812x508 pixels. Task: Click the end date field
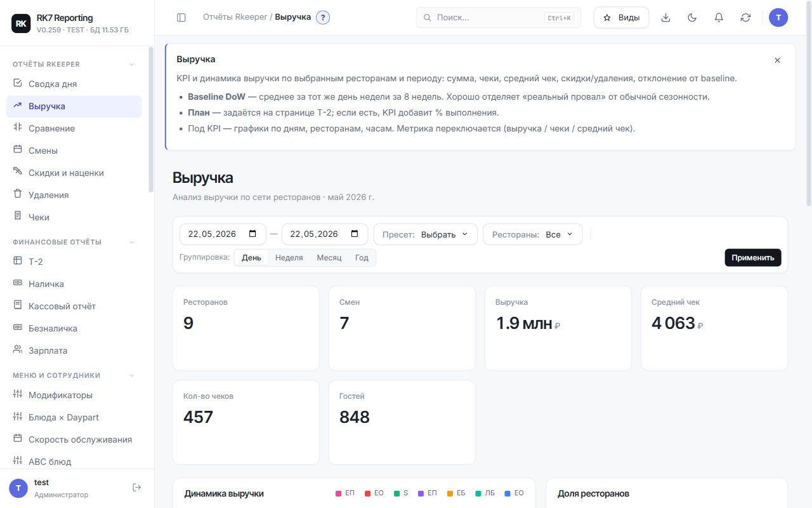click(x=325, y=234)
